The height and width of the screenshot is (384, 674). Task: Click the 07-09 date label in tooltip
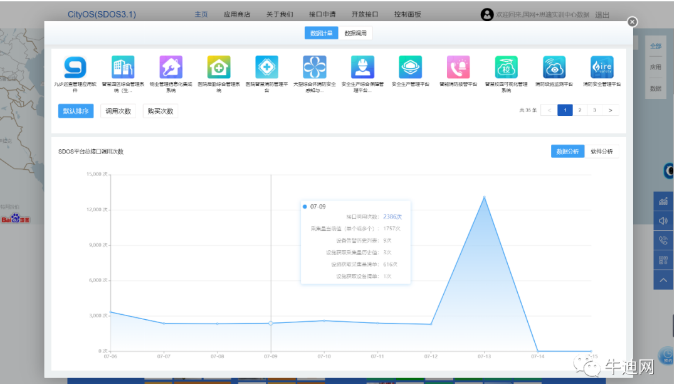318,206
